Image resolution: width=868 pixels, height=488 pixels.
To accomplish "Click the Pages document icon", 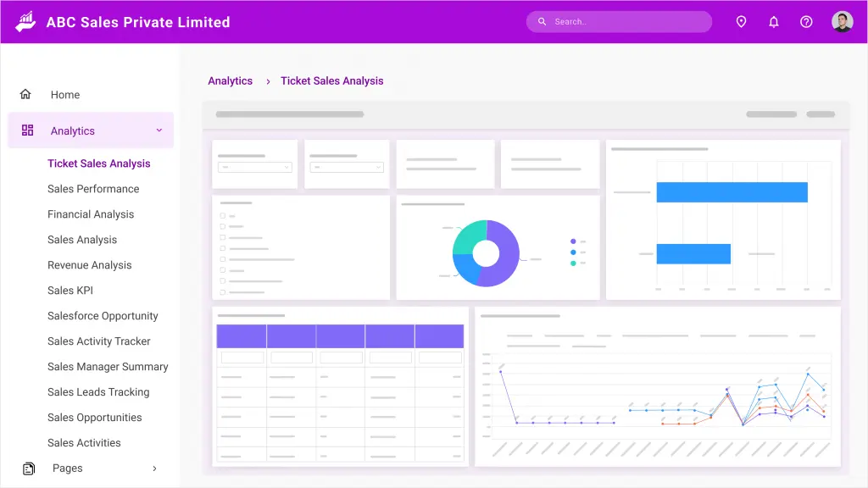I will pos(29,469).
